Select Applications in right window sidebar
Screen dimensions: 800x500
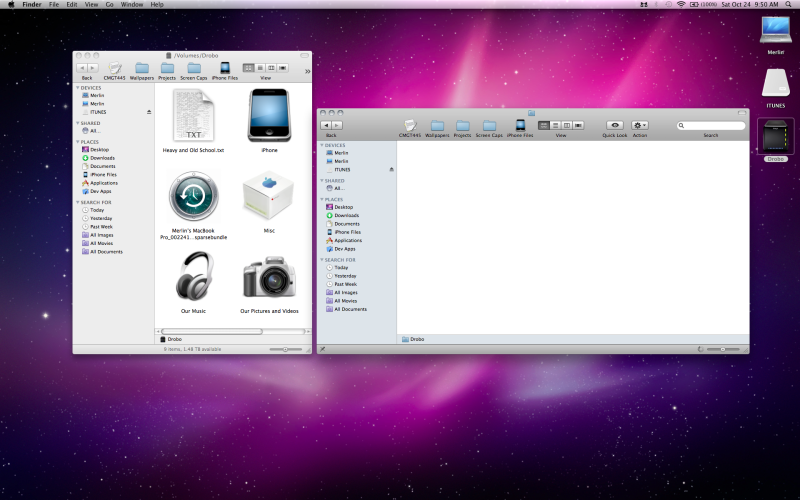(348, 240)
